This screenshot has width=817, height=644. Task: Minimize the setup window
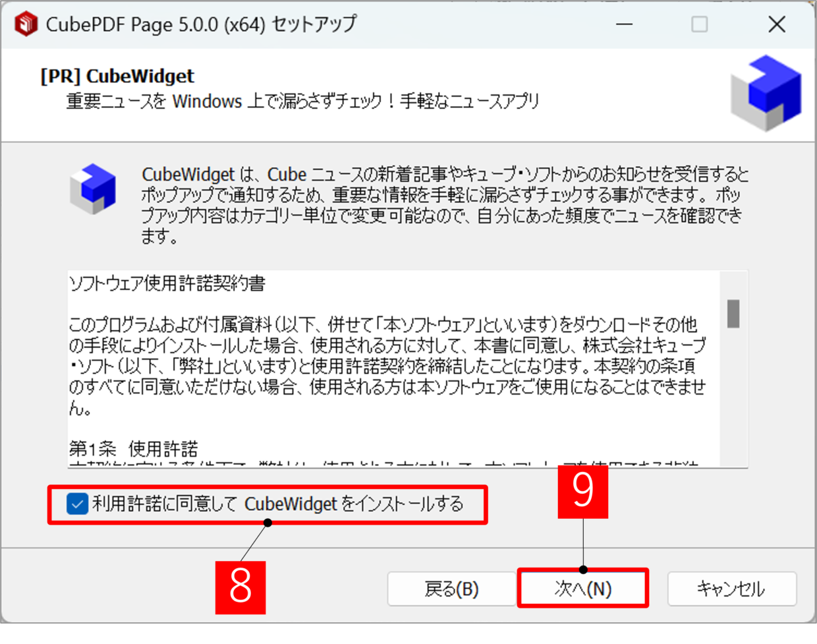[x=624, y=24]
